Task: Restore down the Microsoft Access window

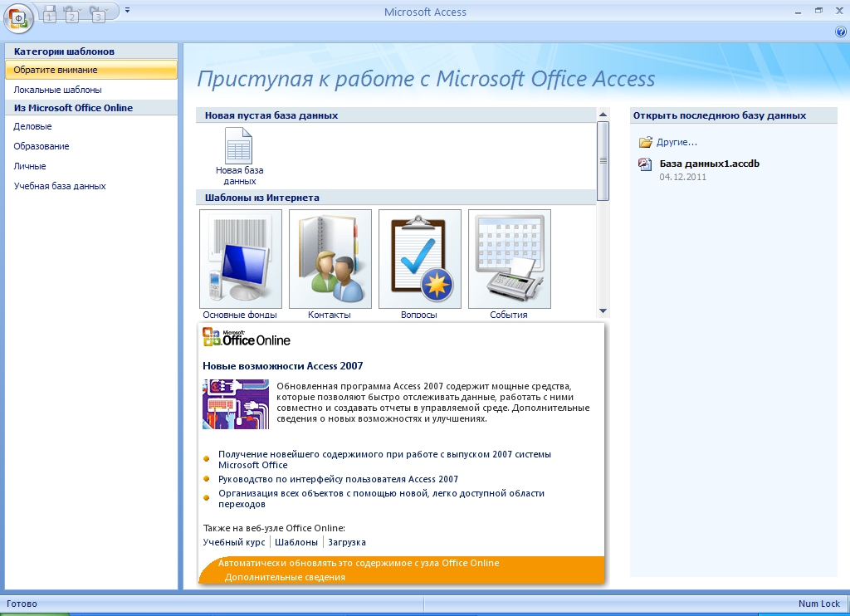Action: 818,11
